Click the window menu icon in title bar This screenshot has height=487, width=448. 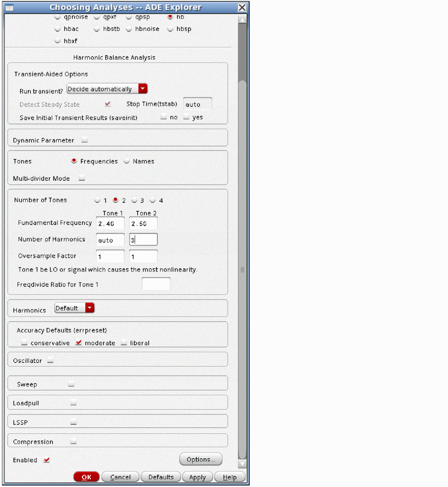click(10, 7)
